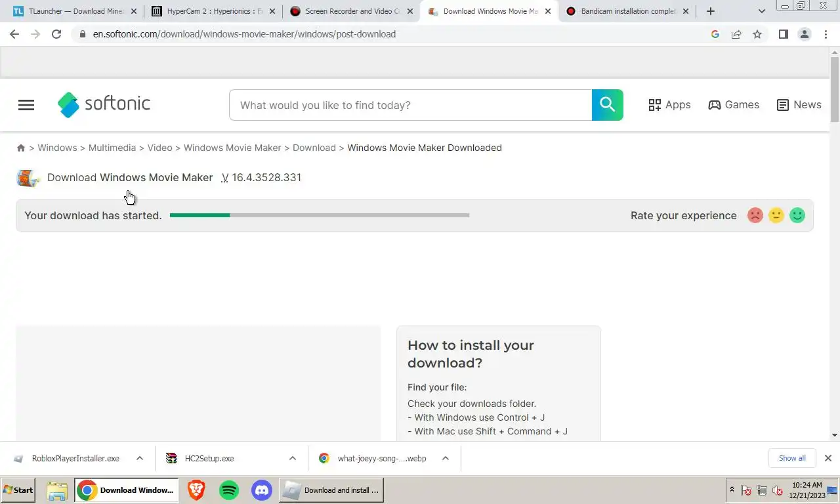
Task: Close the Bandicam installation tab
Action: coord(686,11)
